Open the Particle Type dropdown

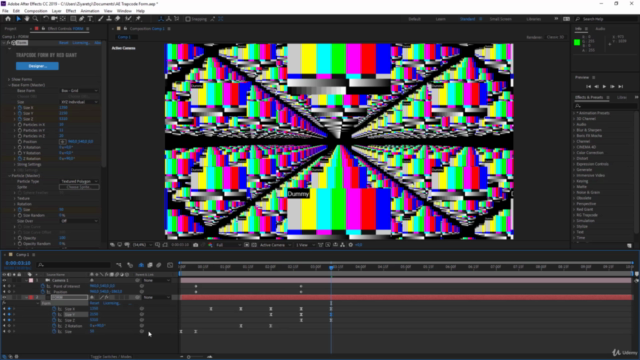(79, 181)
